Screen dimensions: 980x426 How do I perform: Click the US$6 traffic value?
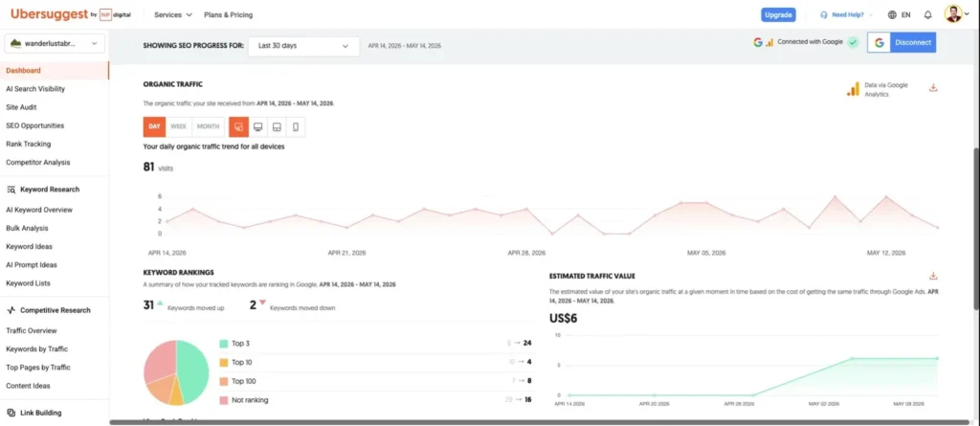[563, 319]
